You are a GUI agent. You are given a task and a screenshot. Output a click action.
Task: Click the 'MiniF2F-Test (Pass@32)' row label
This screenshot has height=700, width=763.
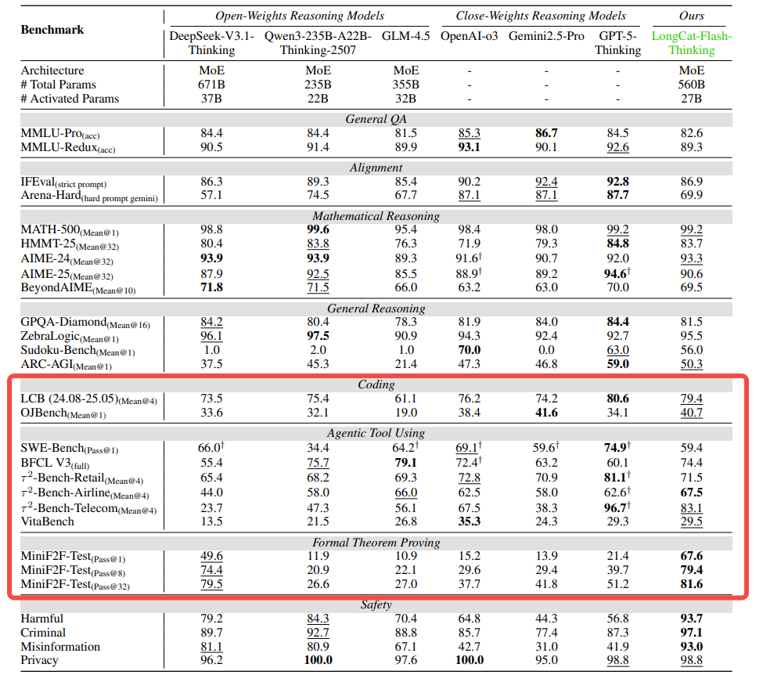(75, 586)
